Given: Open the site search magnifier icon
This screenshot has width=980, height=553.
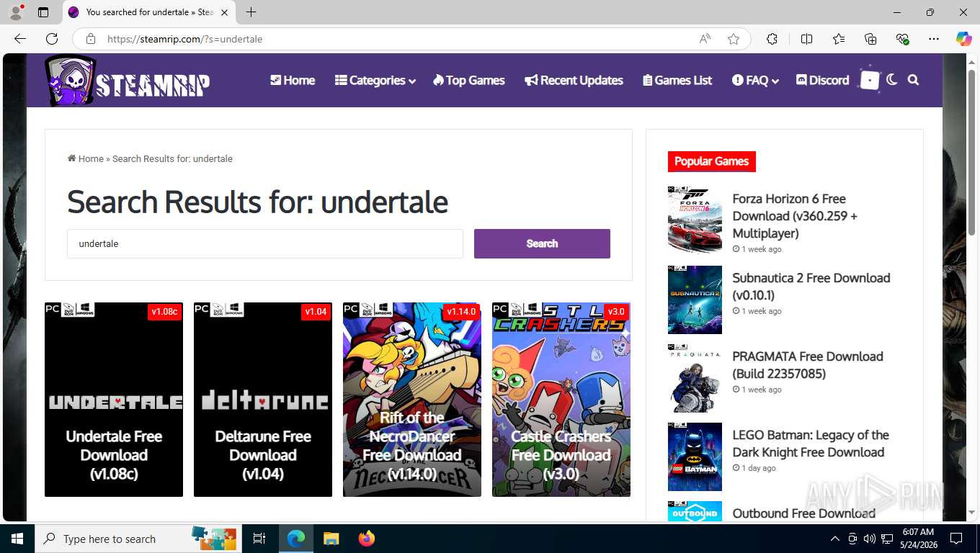Looking at the screenshot, I should [x=913, y=80].
